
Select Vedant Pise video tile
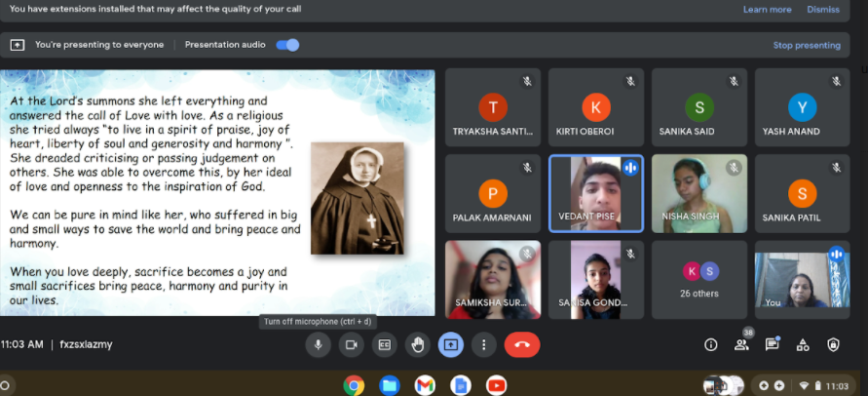595,193
